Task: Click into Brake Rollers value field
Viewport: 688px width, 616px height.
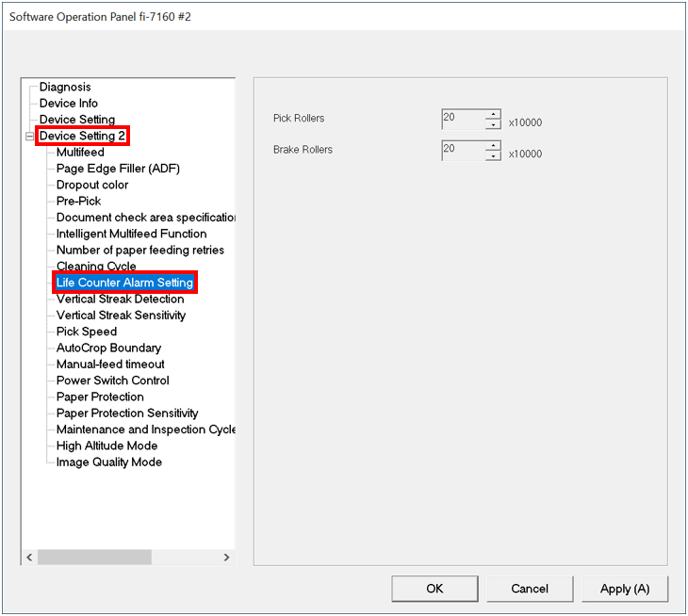Action: (464, 150)
